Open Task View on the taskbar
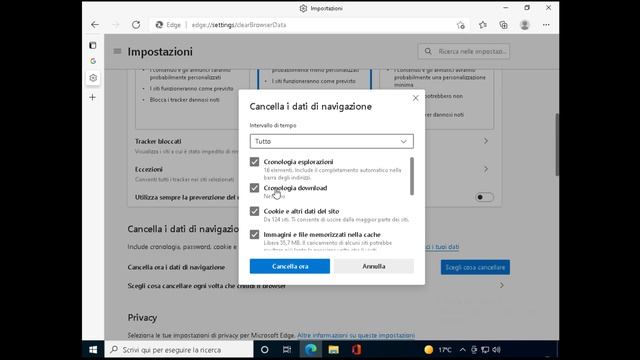 [x=287, y=350]
